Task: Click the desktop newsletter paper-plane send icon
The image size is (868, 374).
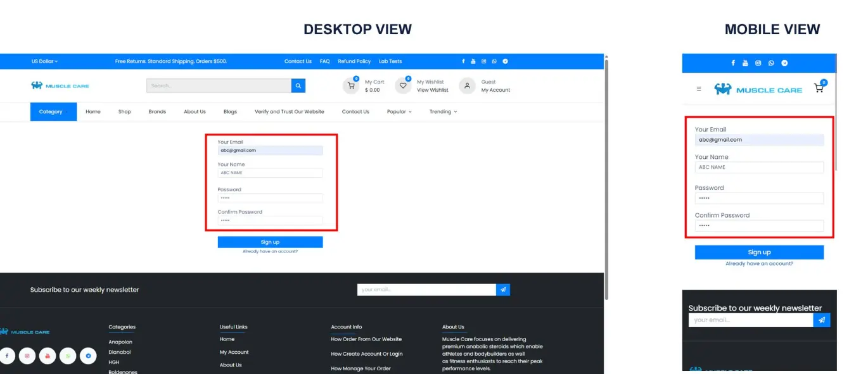Action: tap(503, 290)
